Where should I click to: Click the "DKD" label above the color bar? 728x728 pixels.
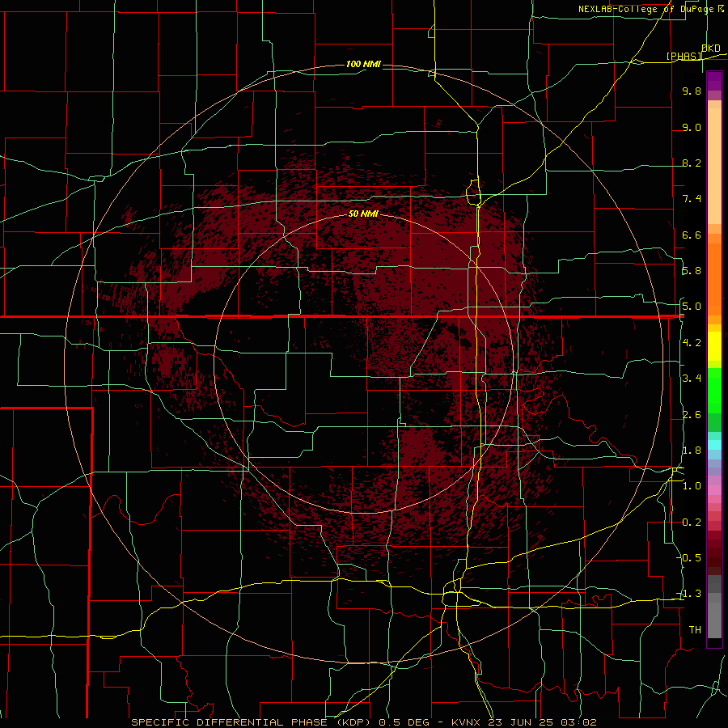(x=711, y=48)
